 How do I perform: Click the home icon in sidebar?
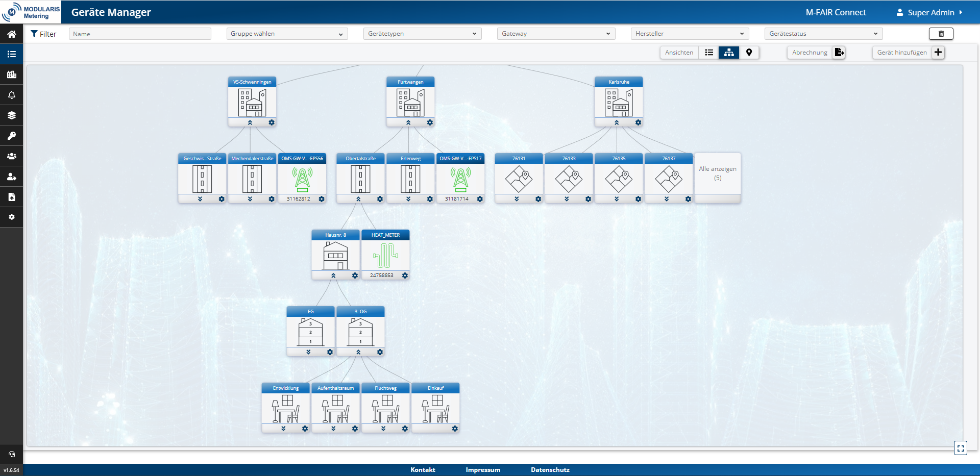tap(11, 34)
